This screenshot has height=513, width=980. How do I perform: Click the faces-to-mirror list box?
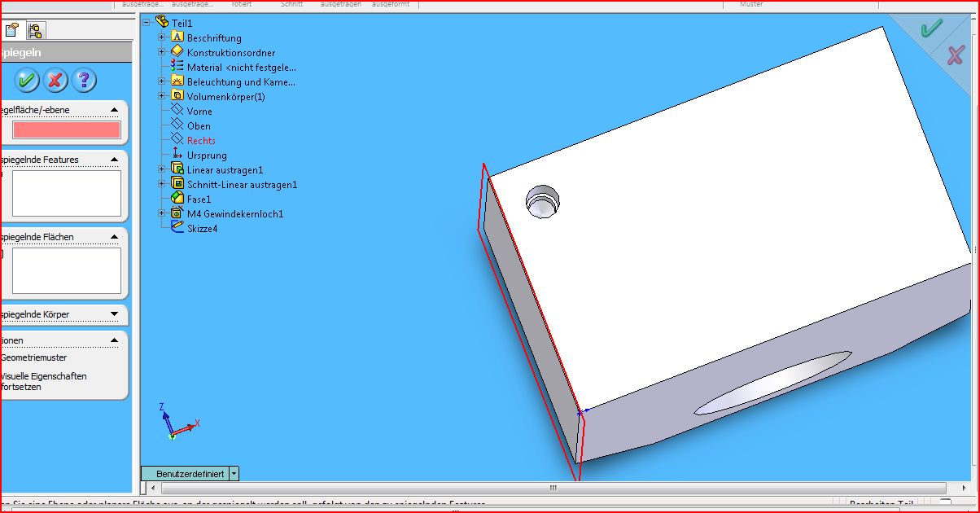(67, 270)
